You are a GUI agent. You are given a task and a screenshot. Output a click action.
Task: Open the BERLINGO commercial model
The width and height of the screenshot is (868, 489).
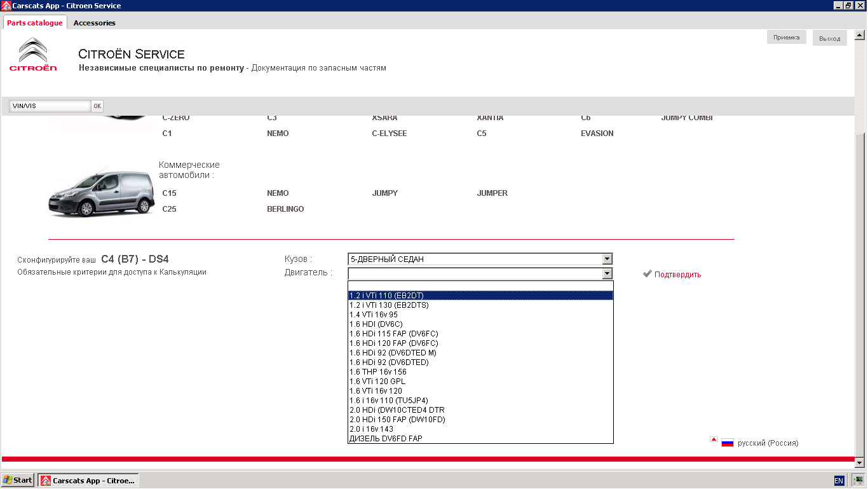(x=285, y=209)
